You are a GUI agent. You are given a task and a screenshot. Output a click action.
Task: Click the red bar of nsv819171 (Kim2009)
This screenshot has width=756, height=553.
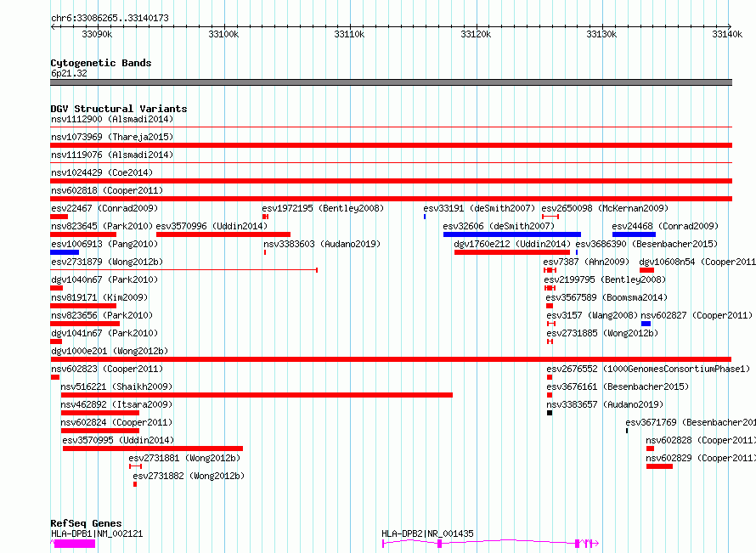[x=83, y=306]
